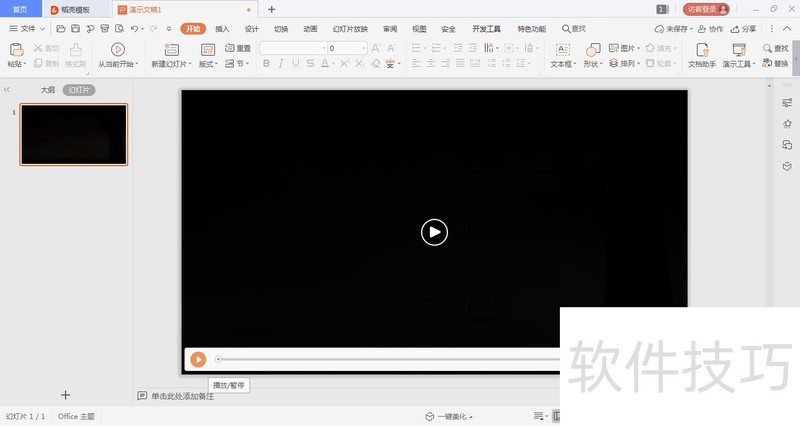The width and height of the screenshot is (800, 426).
Task: Click the Paste clipboard icon
Action: [x=16, y=49]
